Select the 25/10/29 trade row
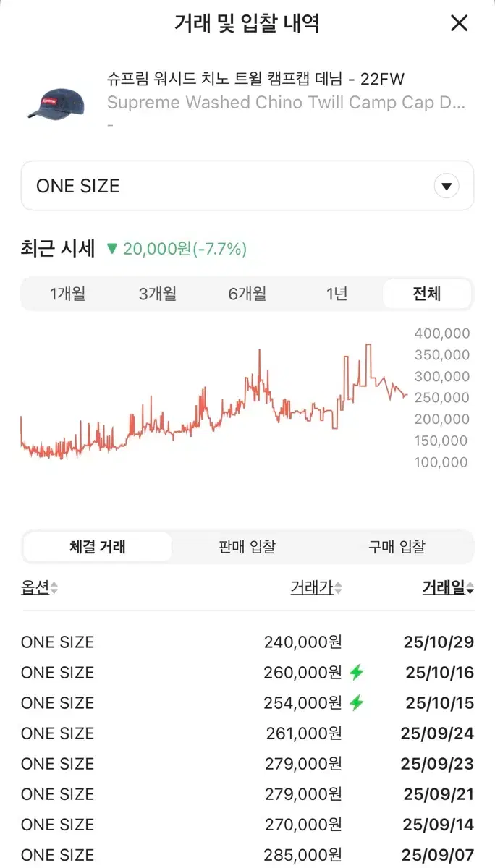Image resolution: width=495 pixels, height=868 pixels. (247, 642)
